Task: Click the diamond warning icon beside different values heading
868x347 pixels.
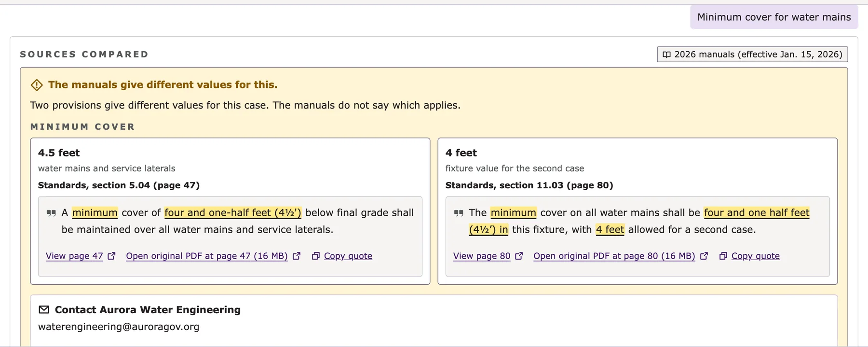Action: click(37, 85)
